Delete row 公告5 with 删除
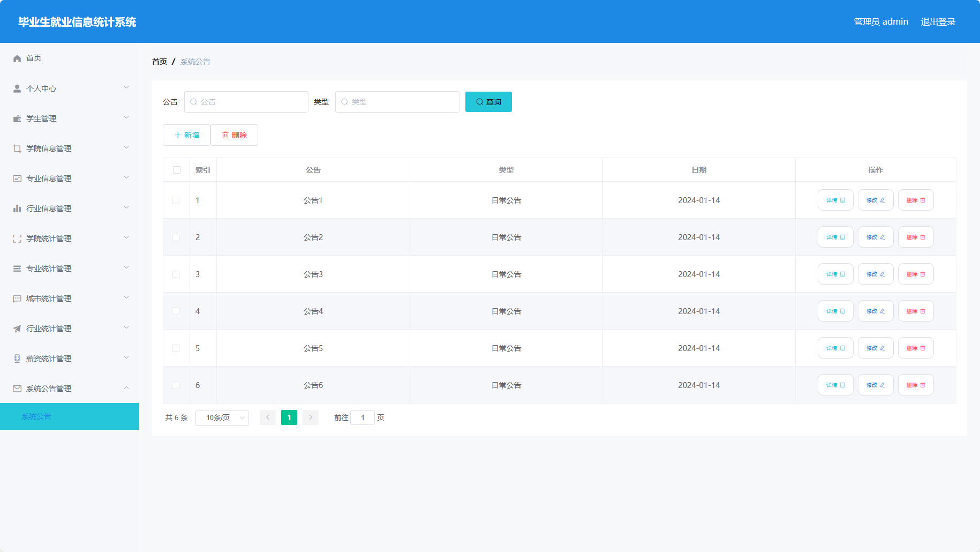 click(x=916, y=348)
